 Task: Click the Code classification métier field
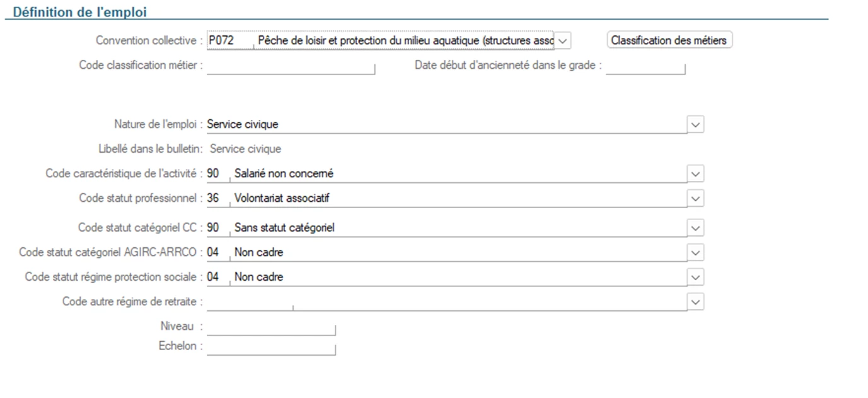pos(291,66)
